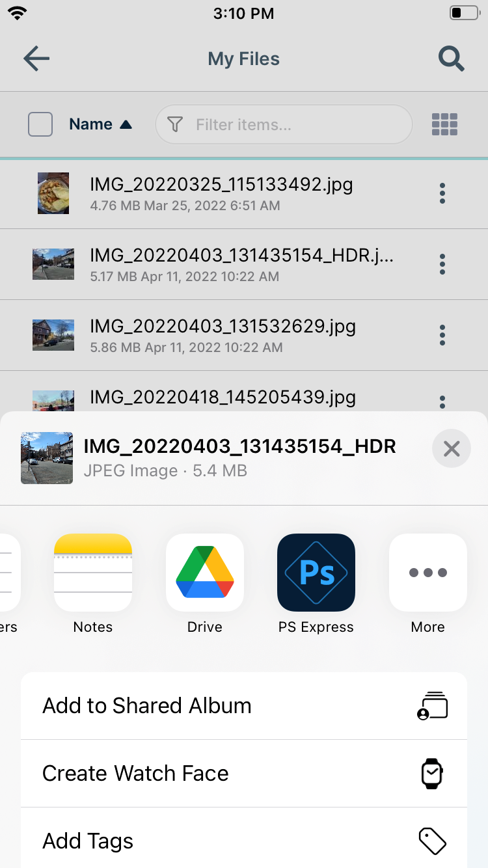
Task: Close the share sheet
Action: click(x=451, y=448)
